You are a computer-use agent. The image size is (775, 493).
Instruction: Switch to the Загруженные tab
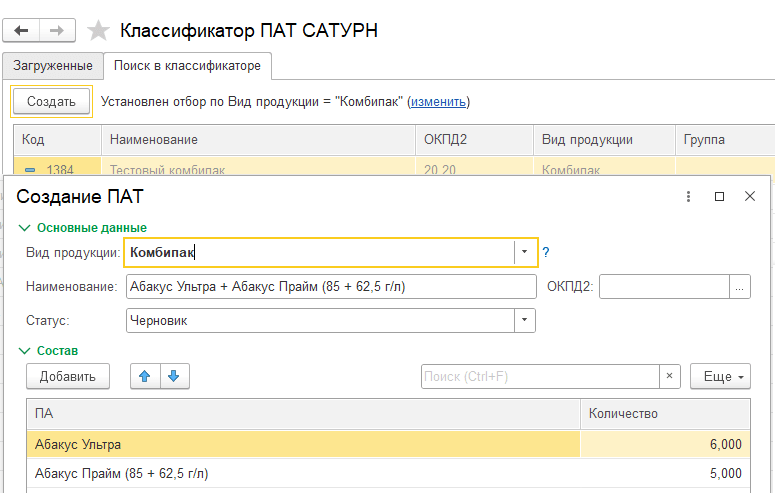click(52, 66)
